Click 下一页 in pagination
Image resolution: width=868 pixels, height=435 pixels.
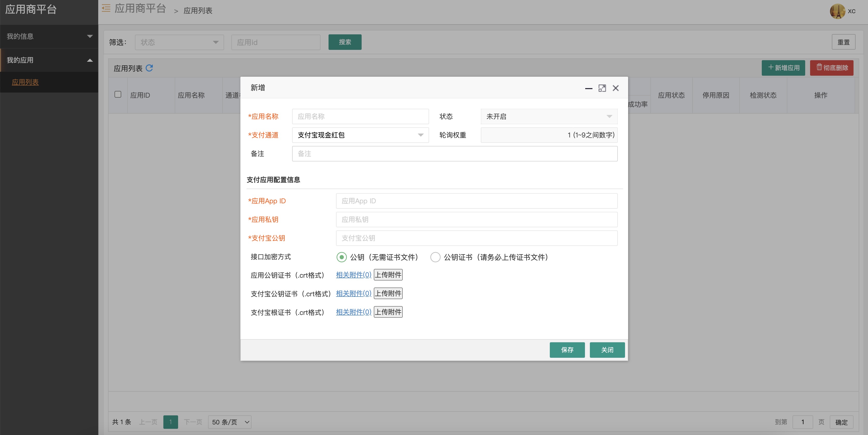click(193, 422)
